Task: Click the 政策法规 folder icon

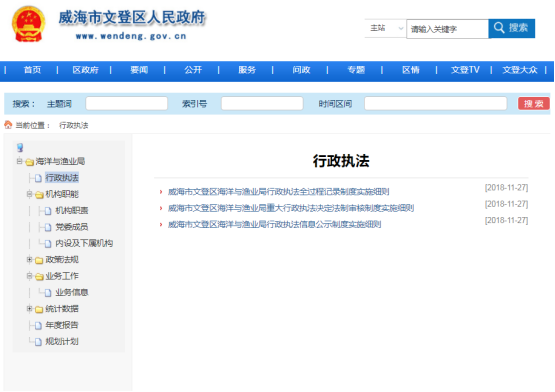Action: [40, 260]
